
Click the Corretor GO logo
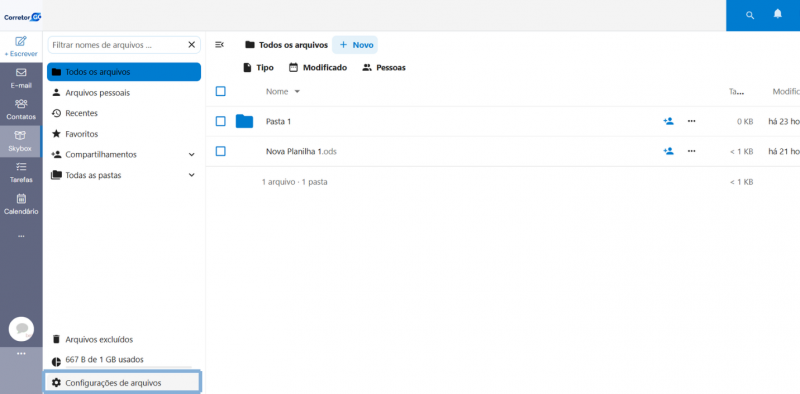coord(21,17)
